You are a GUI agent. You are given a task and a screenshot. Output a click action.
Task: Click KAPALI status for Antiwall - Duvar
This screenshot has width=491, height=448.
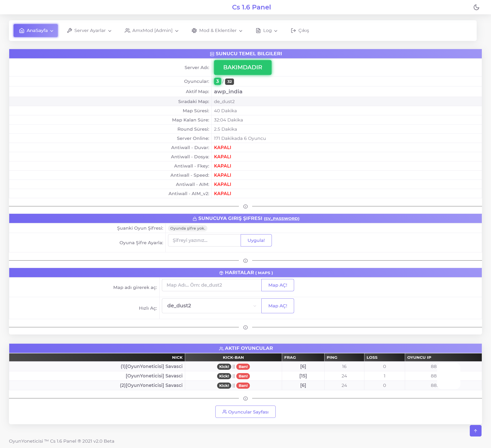coord(222,148)
